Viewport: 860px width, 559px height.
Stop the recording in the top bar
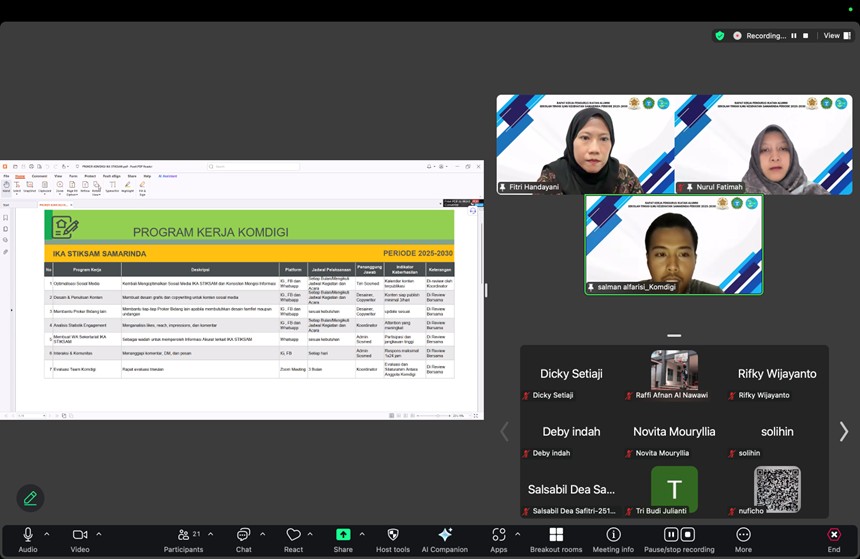[806, 35]
